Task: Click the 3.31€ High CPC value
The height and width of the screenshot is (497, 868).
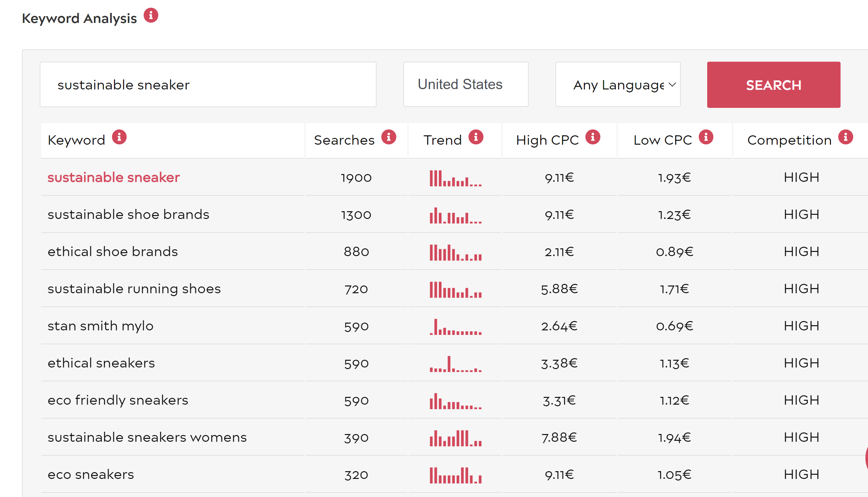Action: (559, 401)
